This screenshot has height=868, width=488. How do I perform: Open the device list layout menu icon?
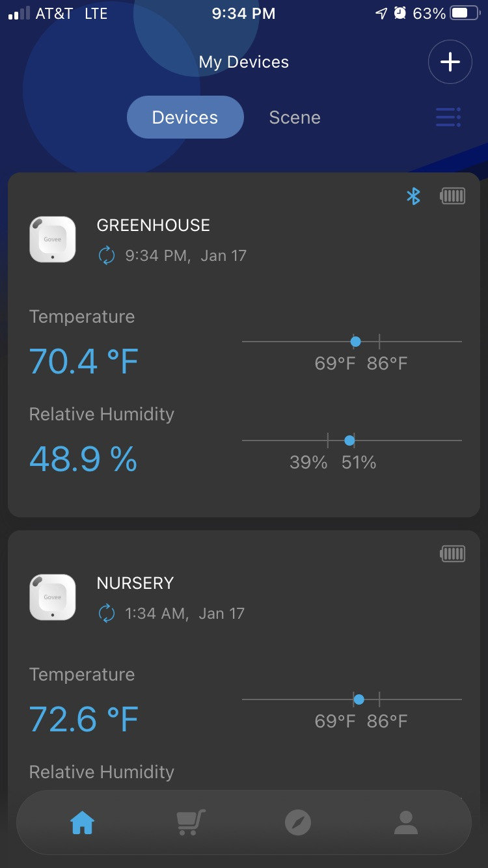pos(448,117)
